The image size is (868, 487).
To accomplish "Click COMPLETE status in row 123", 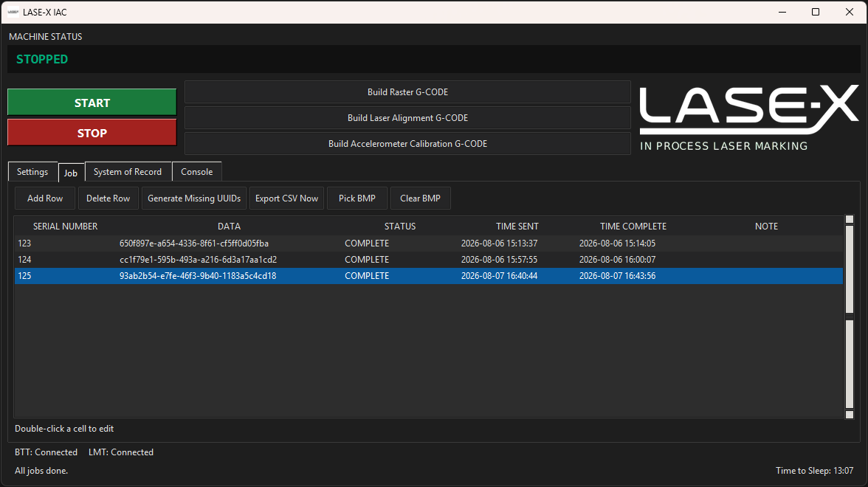I will click(367, 243).
